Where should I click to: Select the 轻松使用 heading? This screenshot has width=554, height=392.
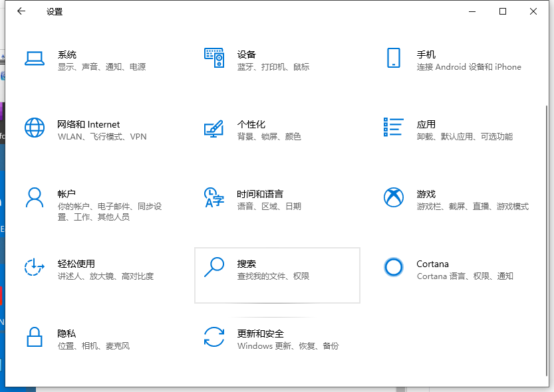tap(76, 264)
